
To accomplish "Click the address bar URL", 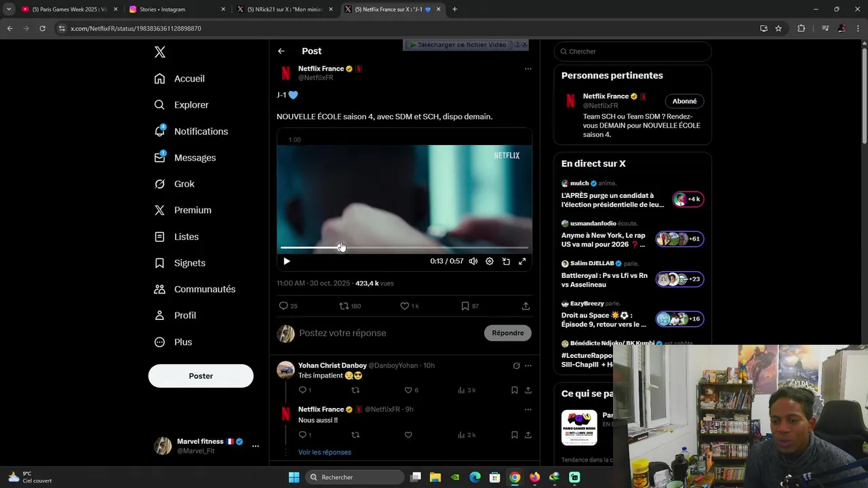I will point(136,28).
